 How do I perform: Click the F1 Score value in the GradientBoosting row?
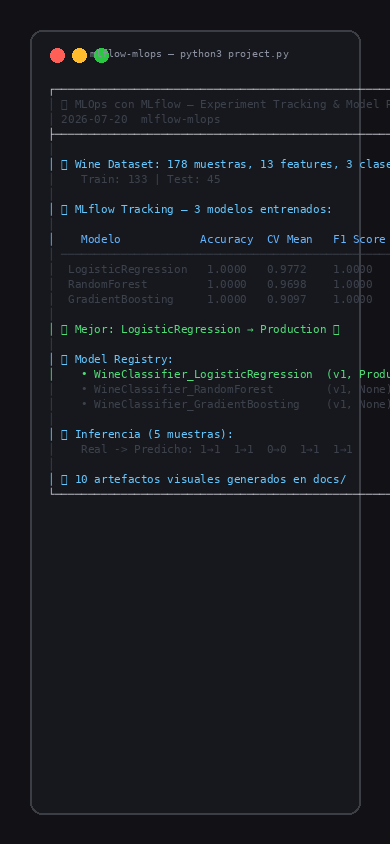(x=352, y=299)
